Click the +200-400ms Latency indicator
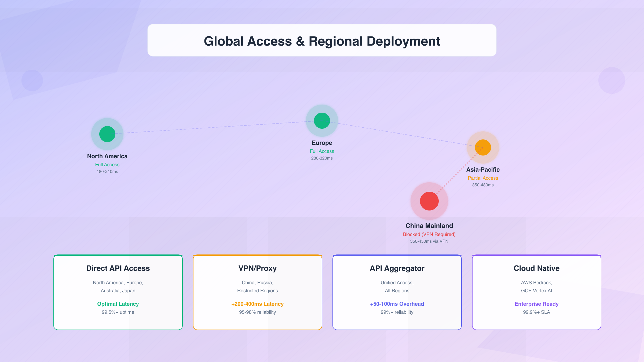The height and width of the screenshot is (362, 644). click(257, 304)
